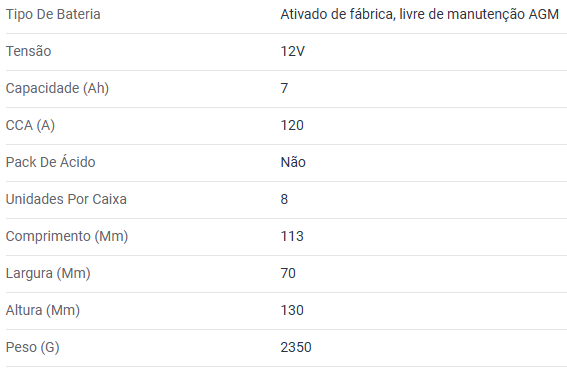Click the Não value
Screen dimensions: 567x374
pyautogui.click(x=293, y=162)
